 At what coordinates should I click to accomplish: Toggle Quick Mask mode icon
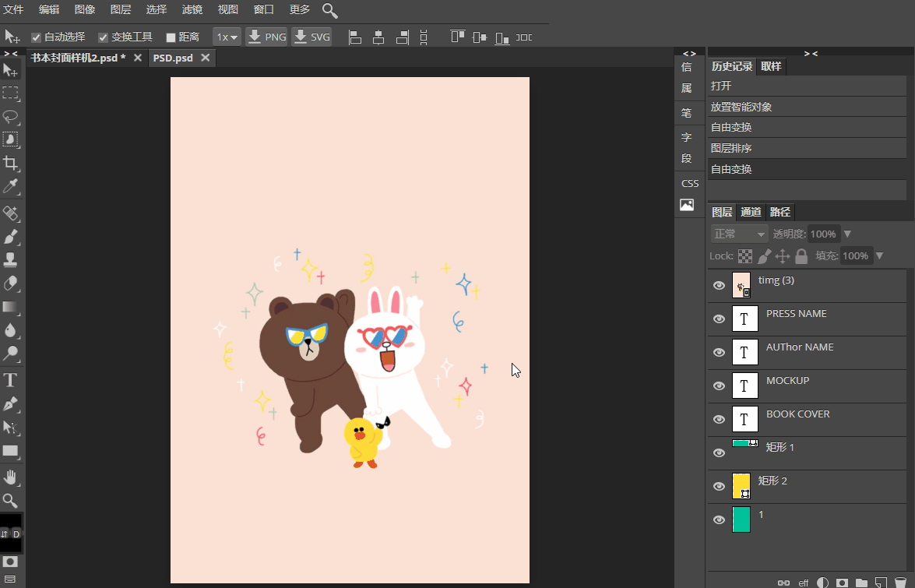pyautogui.click(x=10, y=562)
